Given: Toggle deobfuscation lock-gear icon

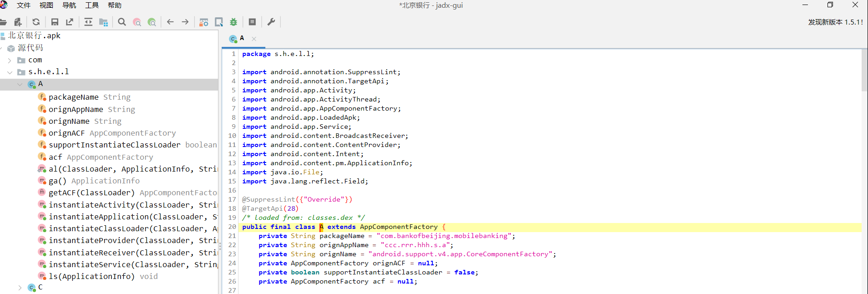Looking at the screenshot, I should pyautogui.click(x=204, y=22).
